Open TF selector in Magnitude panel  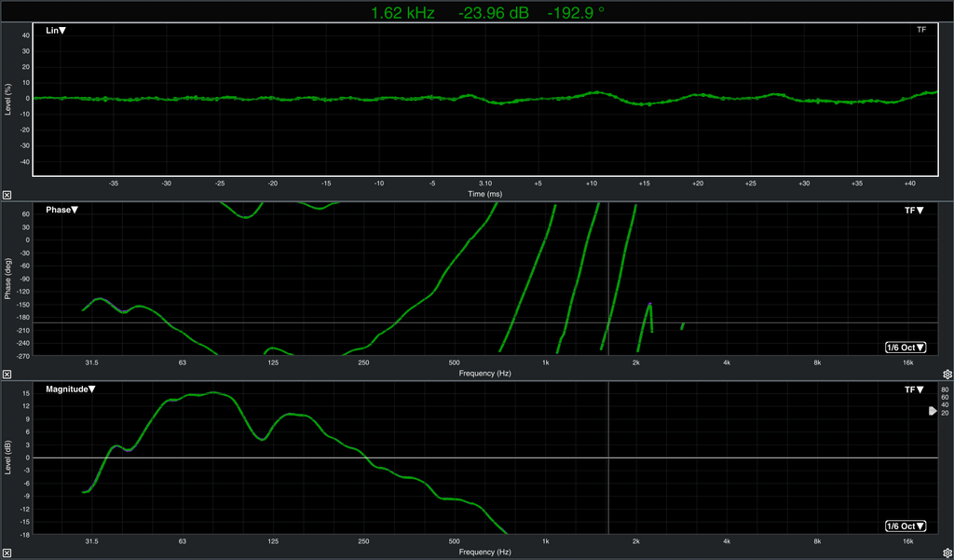point(914,389)
